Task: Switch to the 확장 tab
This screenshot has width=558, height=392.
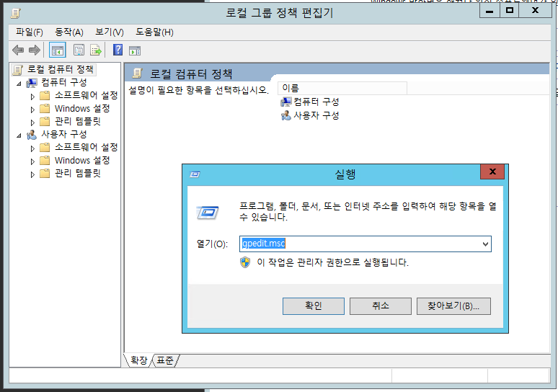Action: pyautogui.click(x=139, y=360)
